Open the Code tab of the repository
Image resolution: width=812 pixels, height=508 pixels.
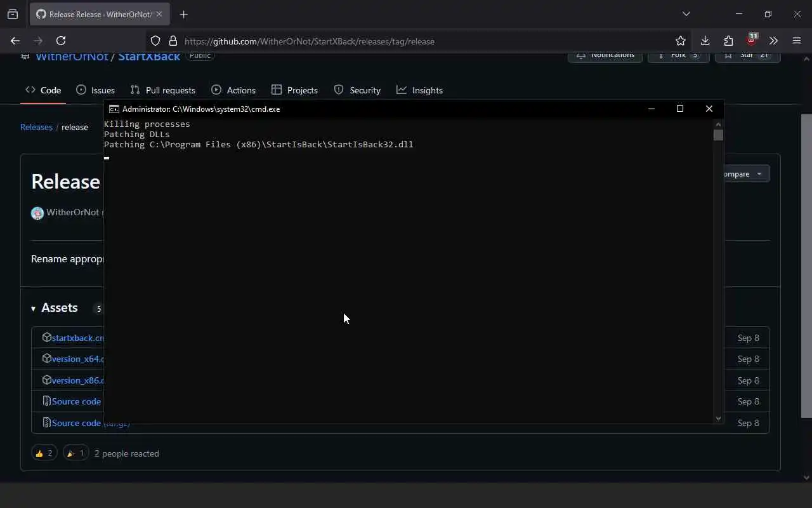click(43, 90)
